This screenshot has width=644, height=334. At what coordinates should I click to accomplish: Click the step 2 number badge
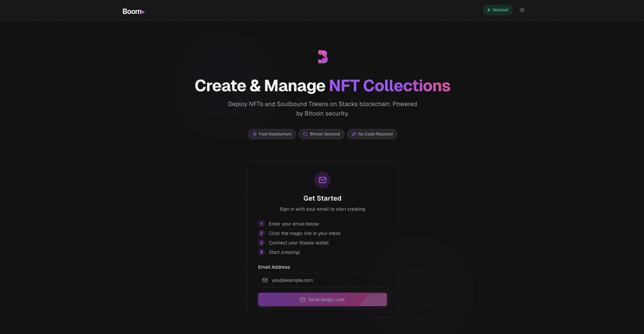point(261,233)
